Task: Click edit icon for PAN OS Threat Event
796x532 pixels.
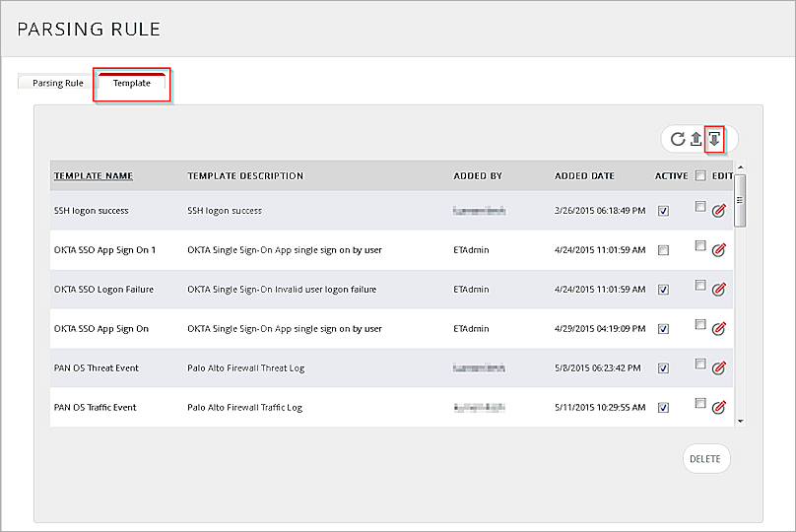Action: (718, 368)
